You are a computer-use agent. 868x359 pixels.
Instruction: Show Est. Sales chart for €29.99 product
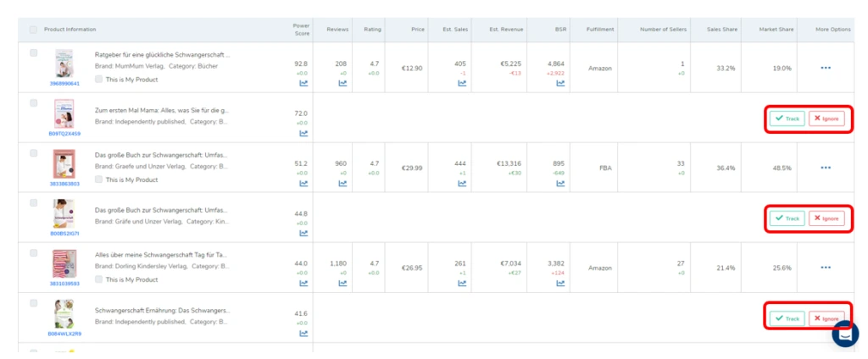click(463, 183)
